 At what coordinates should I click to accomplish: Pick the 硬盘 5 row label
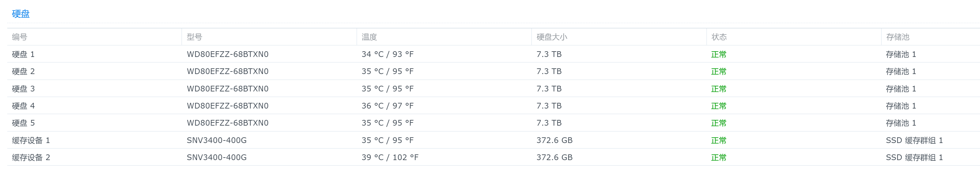click(23, 123)
